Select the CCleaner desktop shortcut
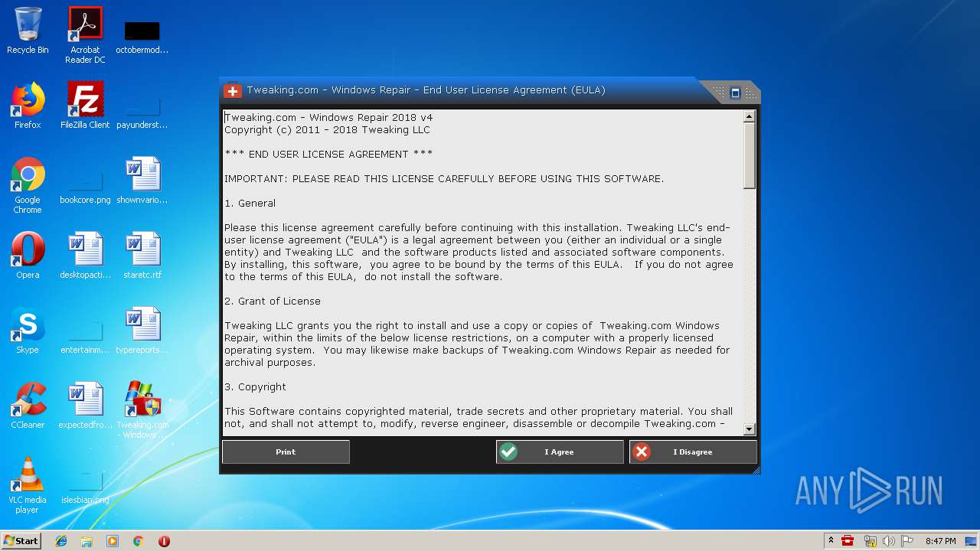Viewport: 980px width, 551px height. click(x=28, y=406)
